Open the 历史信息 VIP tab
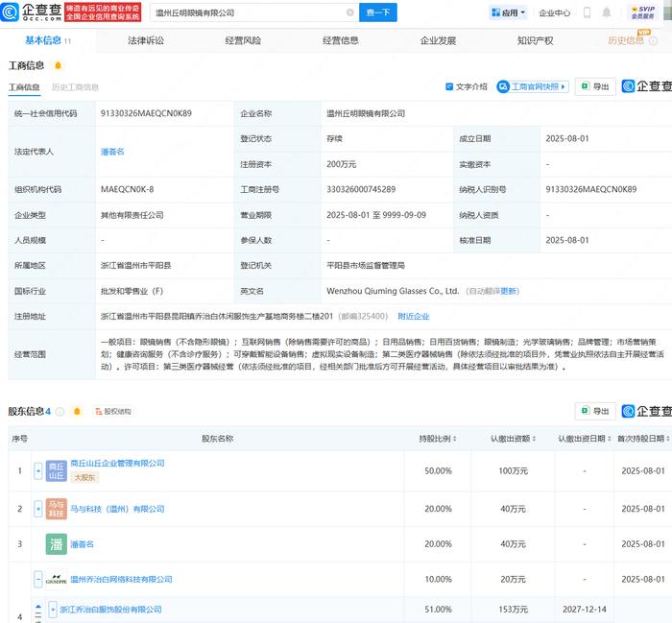The image size is (672, 623). click(626, 40)
